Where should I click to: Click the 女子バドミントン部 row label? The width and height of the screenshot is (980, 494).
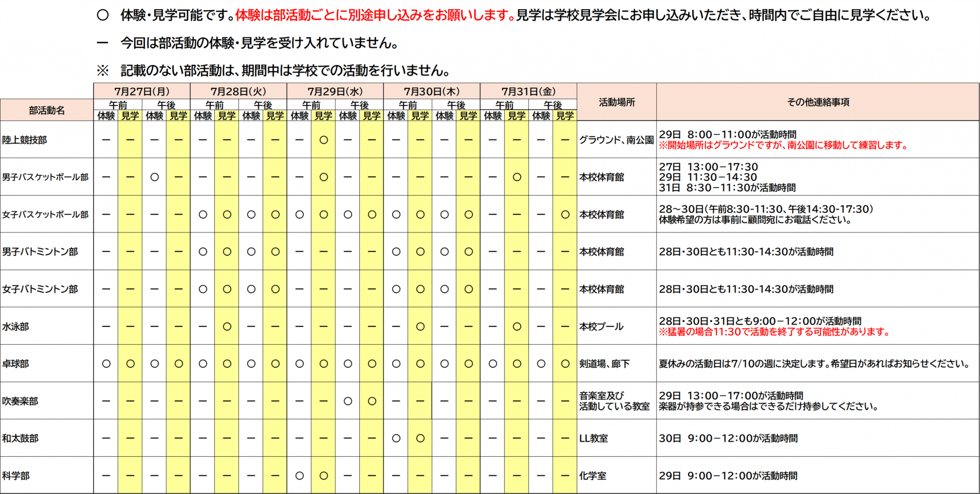tap(40, 289)
